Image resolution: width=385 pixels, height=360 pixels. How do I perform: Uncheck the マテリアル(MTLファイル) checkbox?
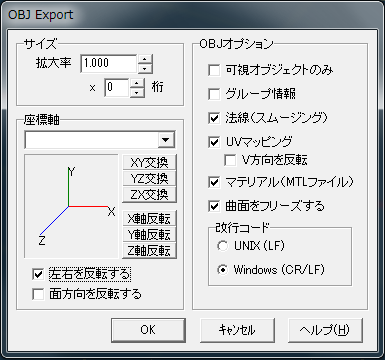pos(214,182)
